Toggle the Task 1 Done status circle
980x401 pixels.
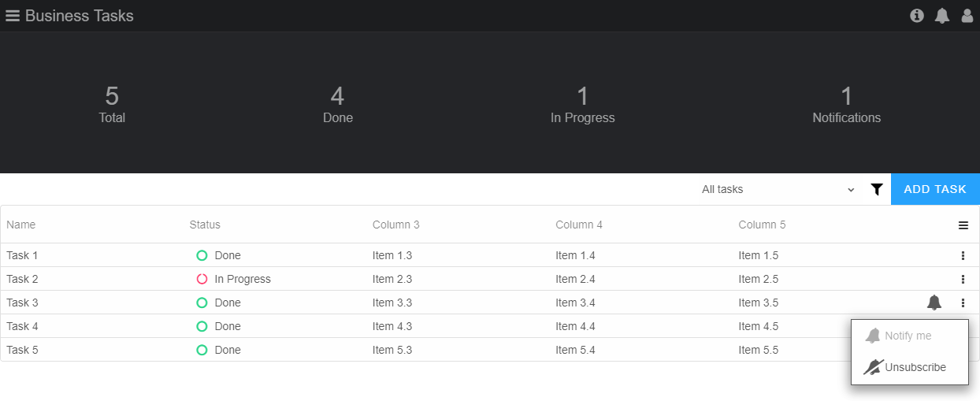(202, 255)
